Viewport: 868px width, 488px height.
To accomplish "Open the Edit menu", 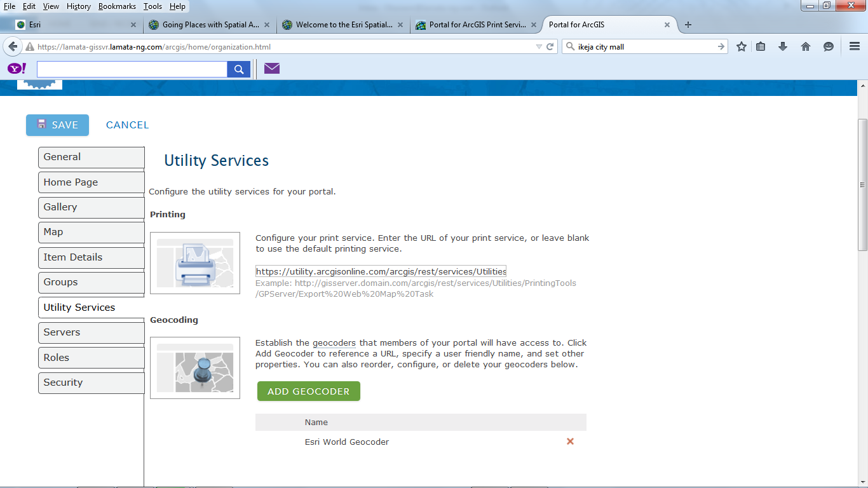I will point(29,6).
